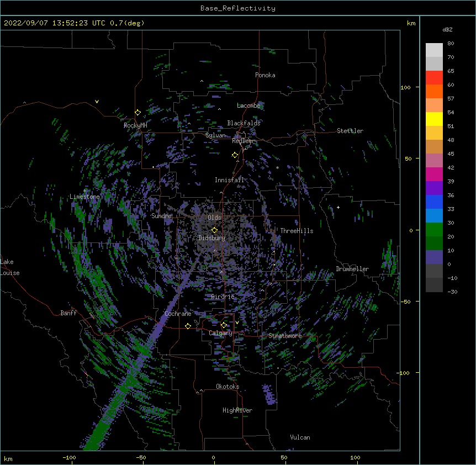Click the magenta 42 dBZ color swatch

434,174
